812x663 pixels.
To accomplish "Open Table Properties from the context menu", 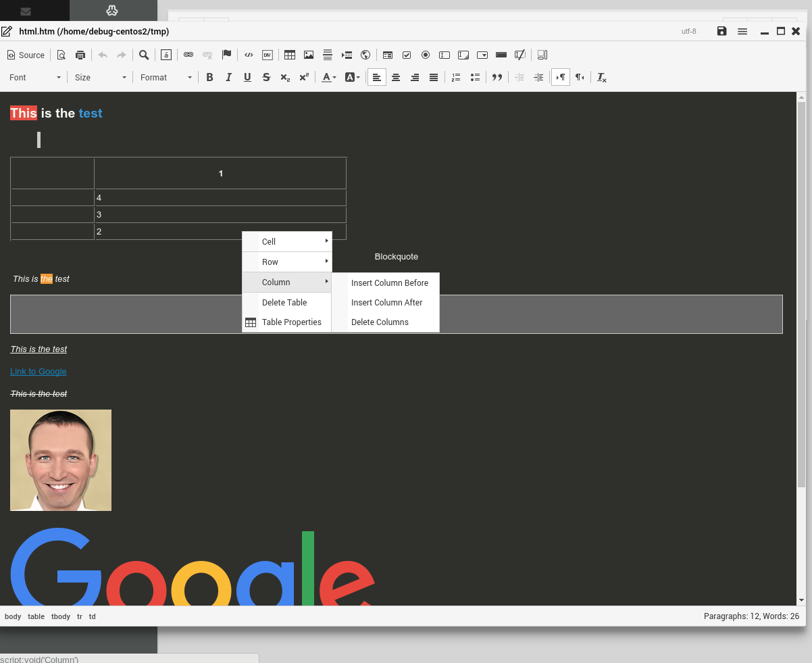I will click(292, 322).
